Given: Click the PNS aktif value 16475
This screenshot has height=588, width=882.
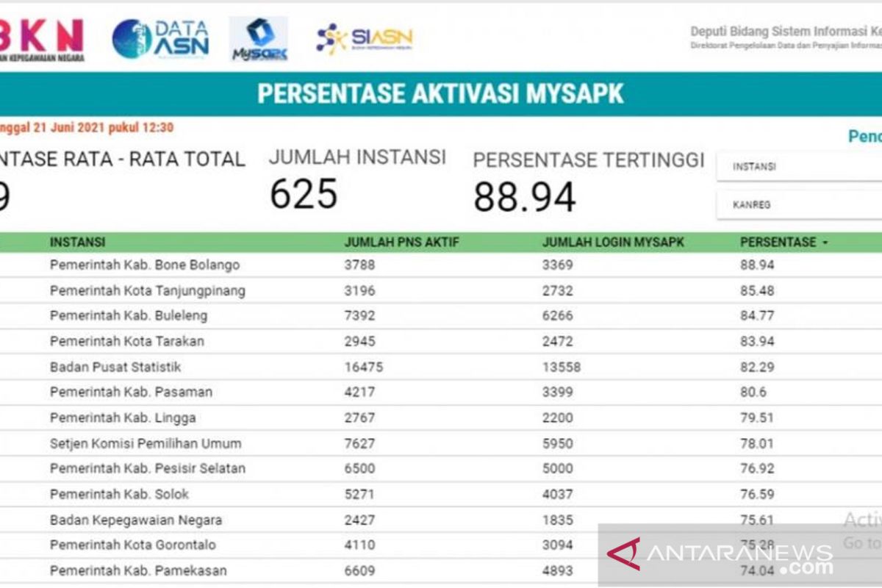Looking at the screenshot, I should tap(364, 367).
